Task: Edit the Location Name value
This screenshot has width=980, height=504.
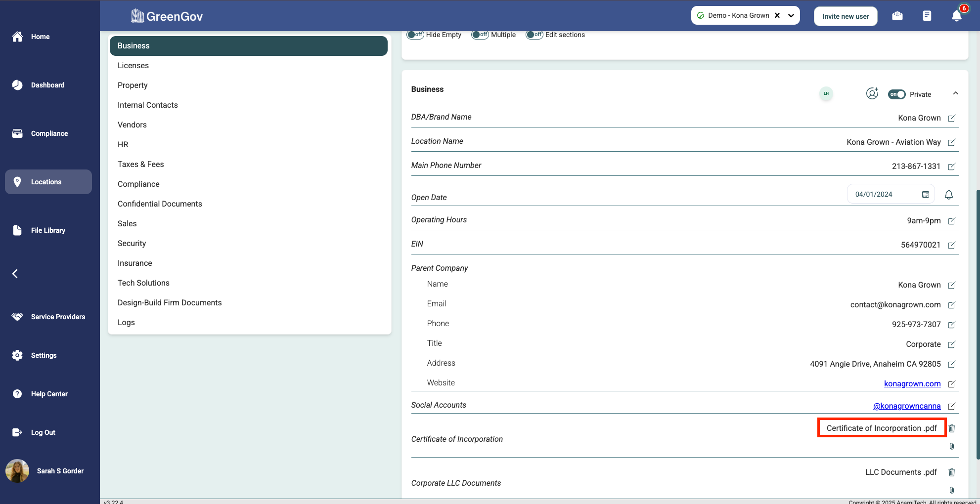Action: point(952,142)
